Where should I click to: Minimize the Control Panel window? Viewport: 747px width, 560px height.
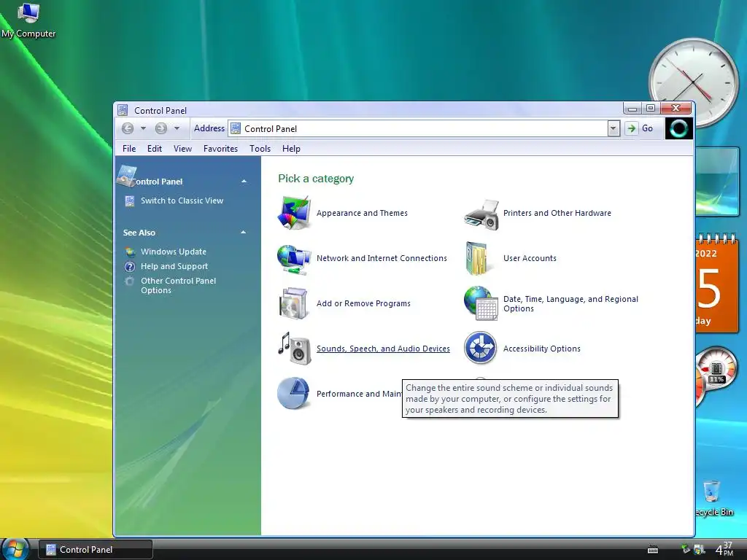tap(632, 108)
